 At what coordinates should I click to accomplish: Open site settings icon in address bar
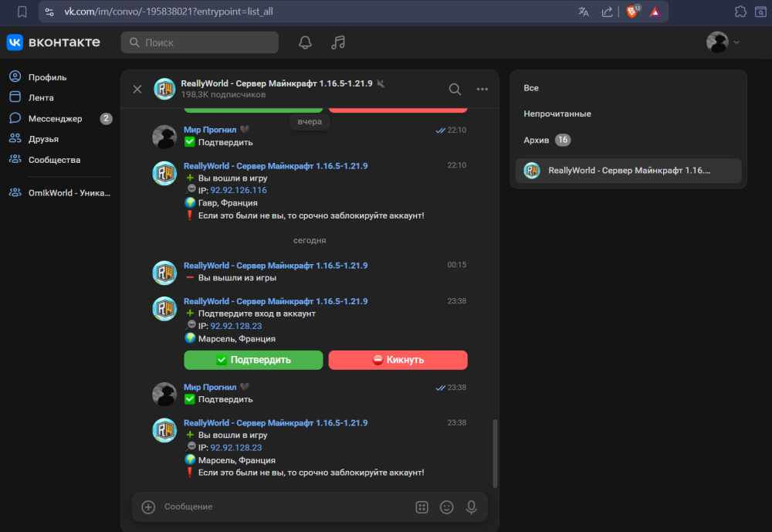[x=49, y=12]
